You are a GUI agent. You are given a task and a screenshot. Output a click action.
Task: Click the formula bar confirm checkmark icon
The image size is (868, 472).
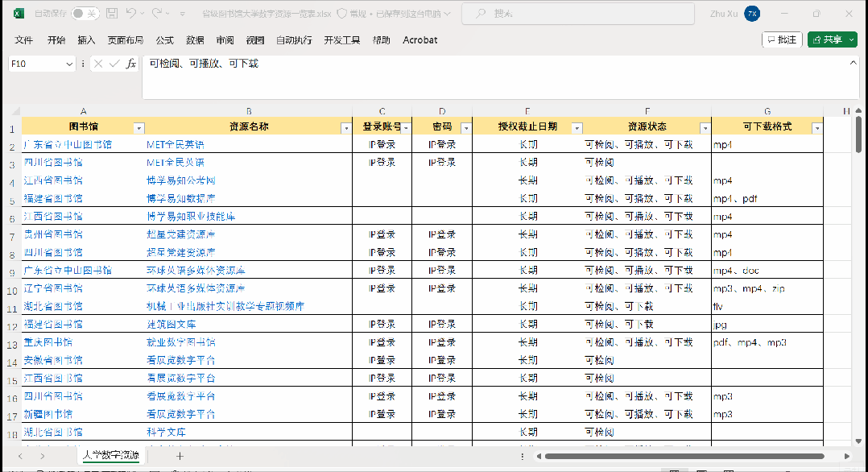pyautogui.click(x=114, y=64)
